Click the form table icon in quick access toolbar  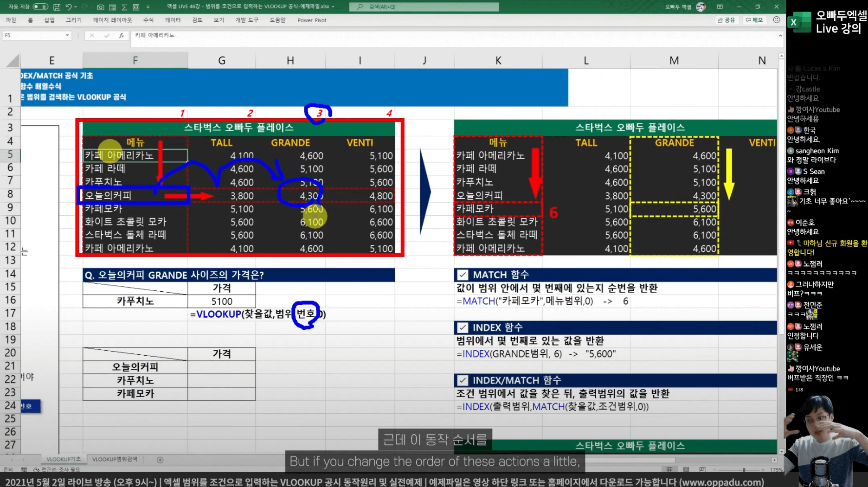click(x=113, y=7)
